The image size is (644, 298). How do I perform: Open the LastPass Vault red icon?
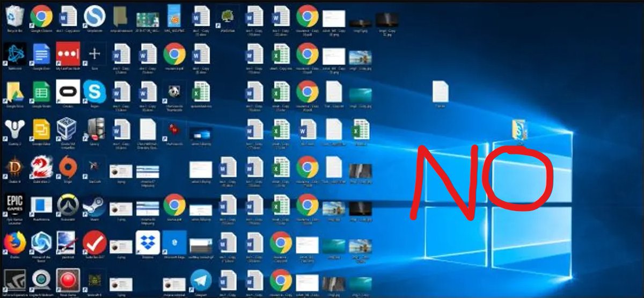tap(68, 54)
